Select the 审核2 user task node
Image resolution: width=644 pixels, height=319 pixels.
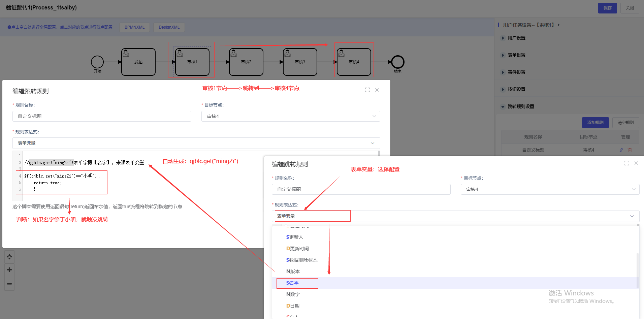pos(246,62)
